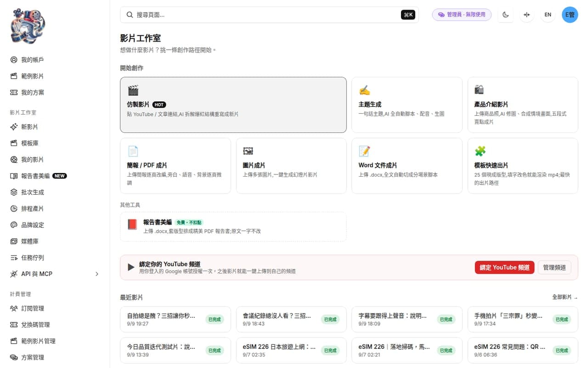Click the 管理員 · 無限使用 badge

point(462,15)
